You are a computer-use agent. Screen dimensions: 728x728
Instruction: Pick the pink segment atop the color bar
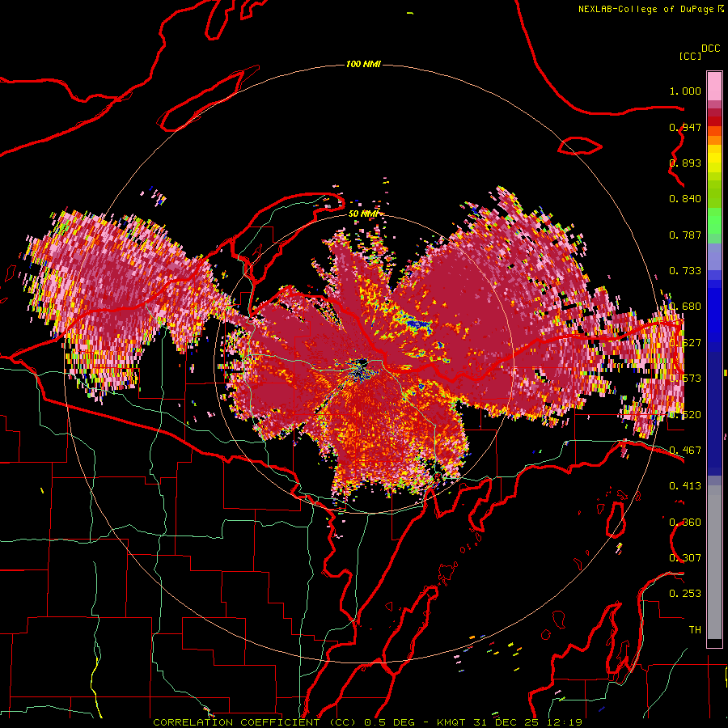click(x=714, y=87)
